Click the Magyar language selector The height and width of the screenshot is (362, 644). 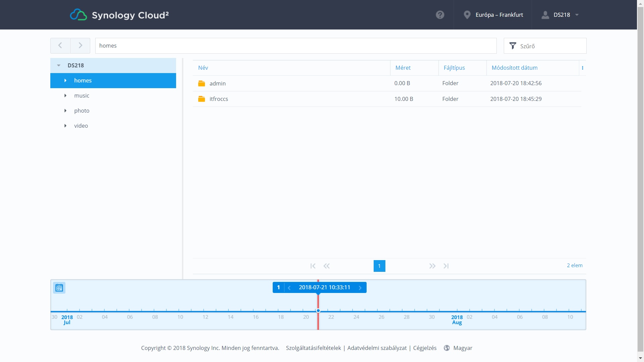point(462,348)
